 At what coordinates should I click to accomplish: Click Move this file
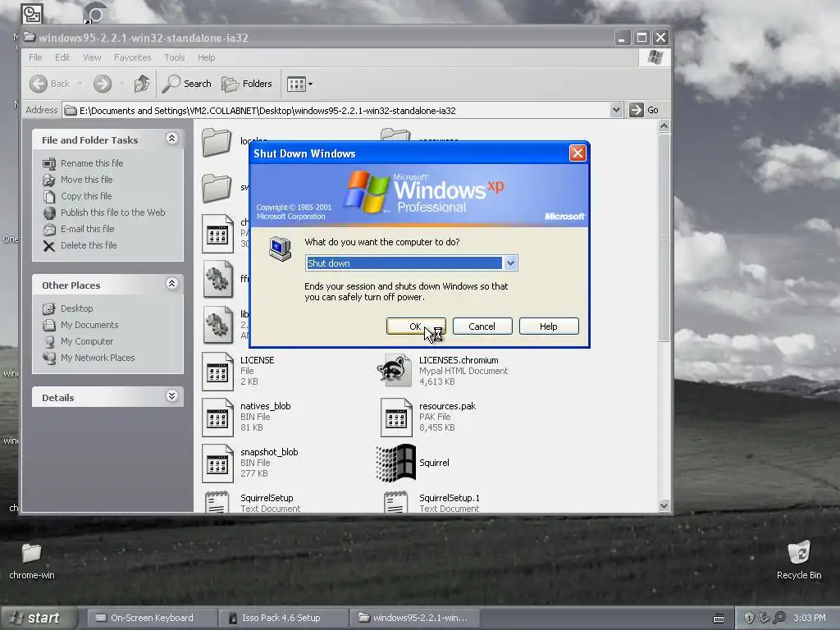(x=86, y=180)
